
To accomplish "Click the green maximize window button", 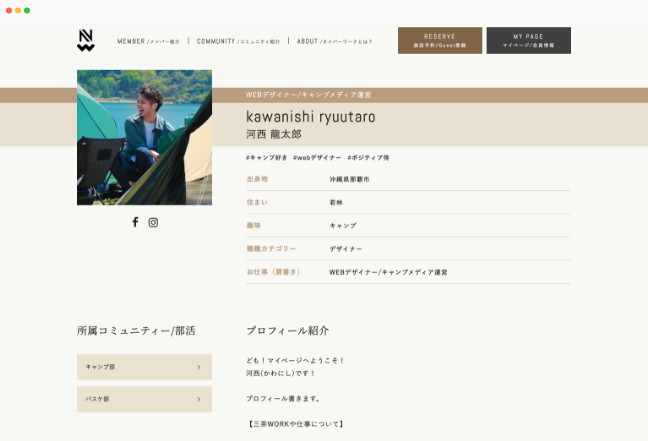I will tap(27, 10).
